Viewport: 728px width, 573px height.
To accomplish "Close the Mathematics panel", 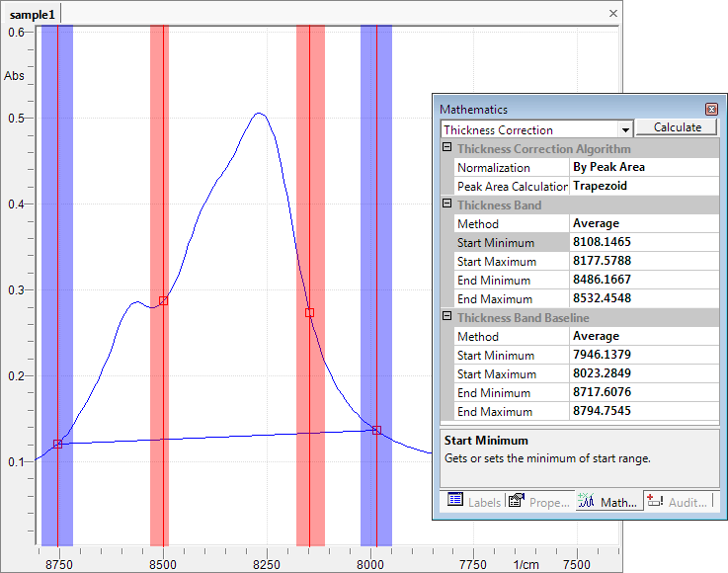I will pyautogui.click(x=710, y=110).
